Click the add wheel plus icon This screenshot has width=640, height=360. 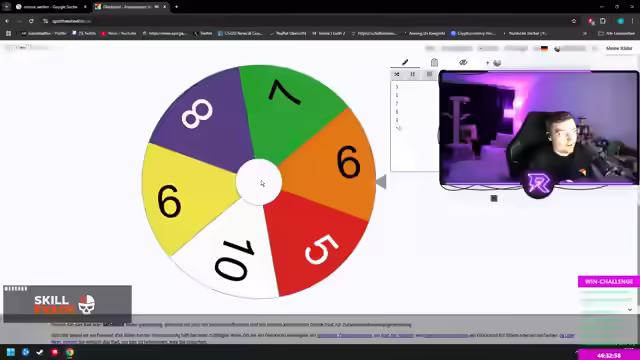pos(487,63)
